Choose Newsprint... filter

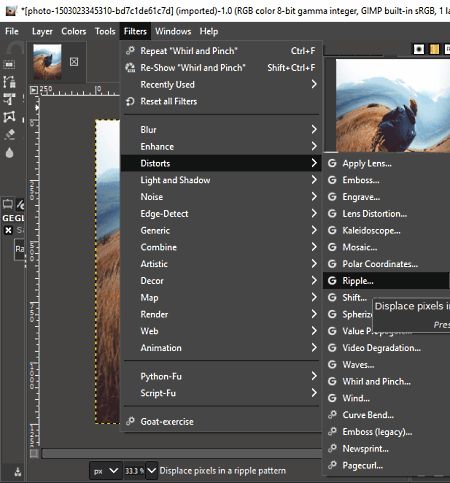click(x=387, y=449)
